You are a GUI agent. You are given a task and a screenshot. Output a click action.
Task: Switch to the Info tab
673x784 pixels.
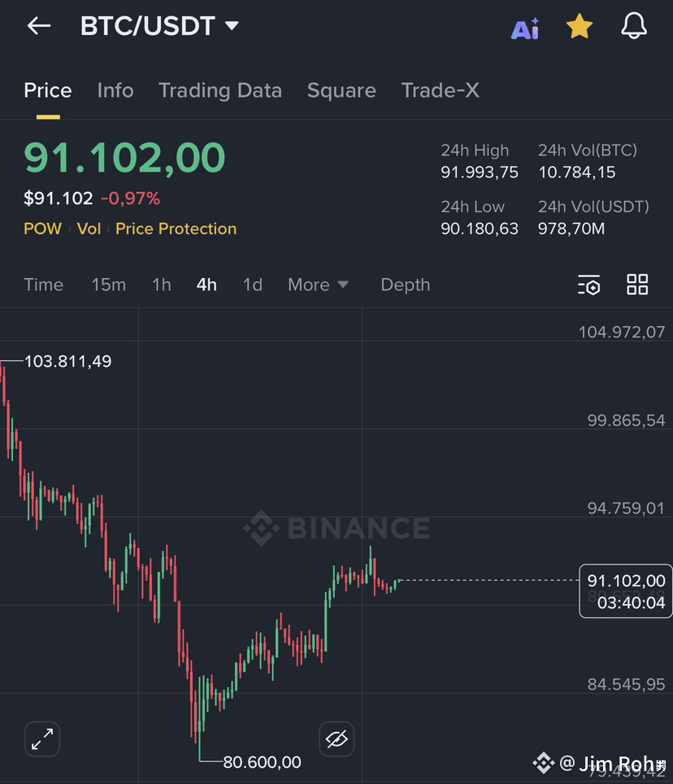(115, 90)
